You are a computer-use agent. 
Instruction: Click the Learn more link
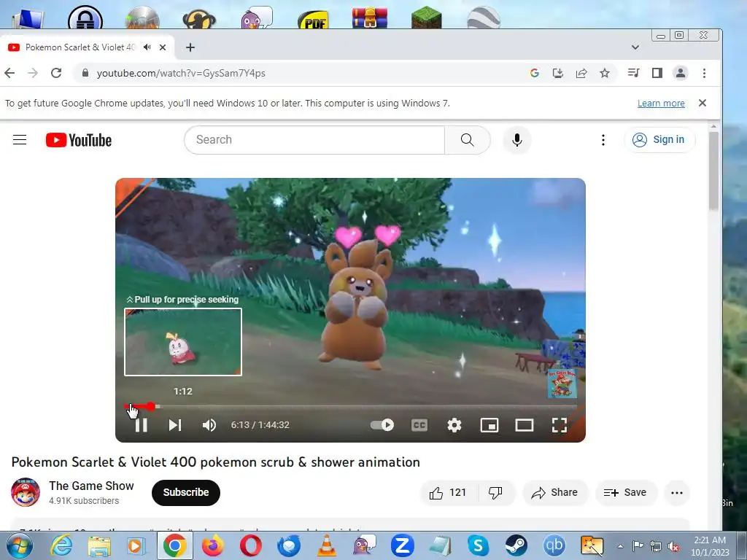coord(661,104)
